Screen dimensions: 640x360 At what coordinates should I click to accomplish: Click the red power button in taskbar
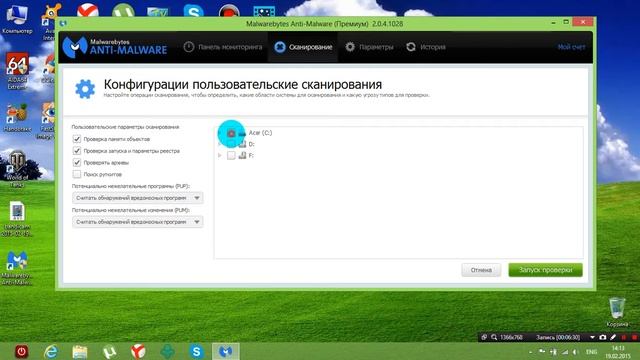[22, 351]
